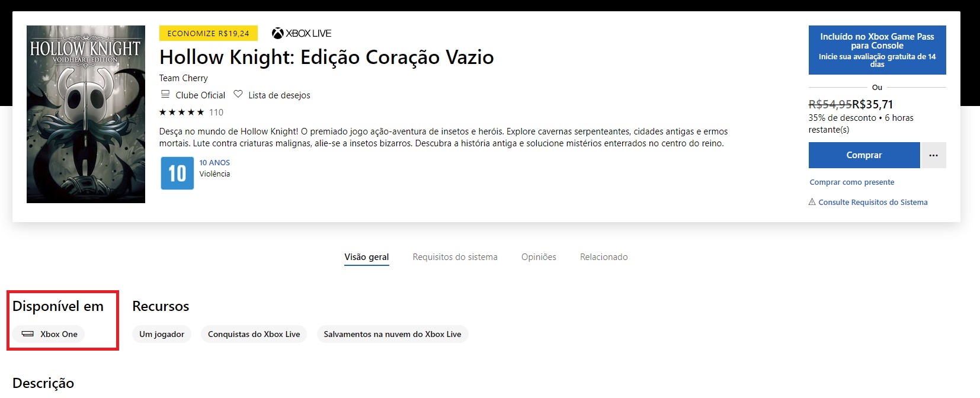This screenshot has width=980, height=398.
Task: Click the game description paragraph
Action: pos(443,137)
